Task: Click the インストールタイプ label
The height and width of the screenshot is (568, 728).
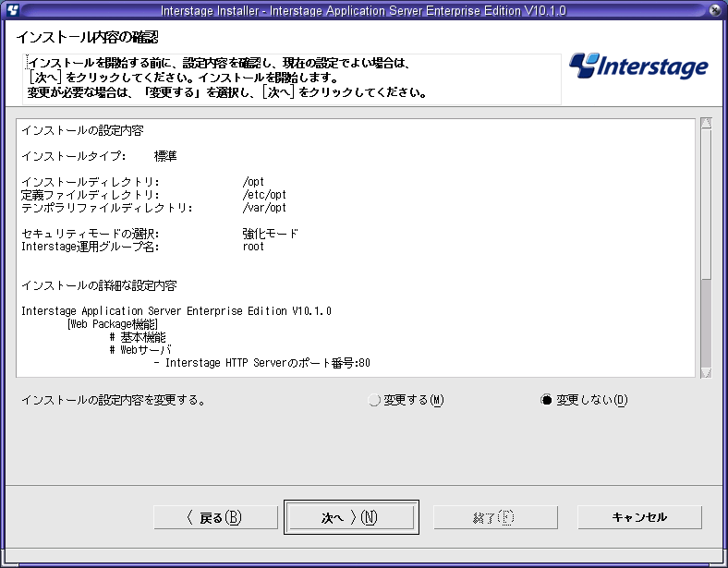Action: click(73, 156)
